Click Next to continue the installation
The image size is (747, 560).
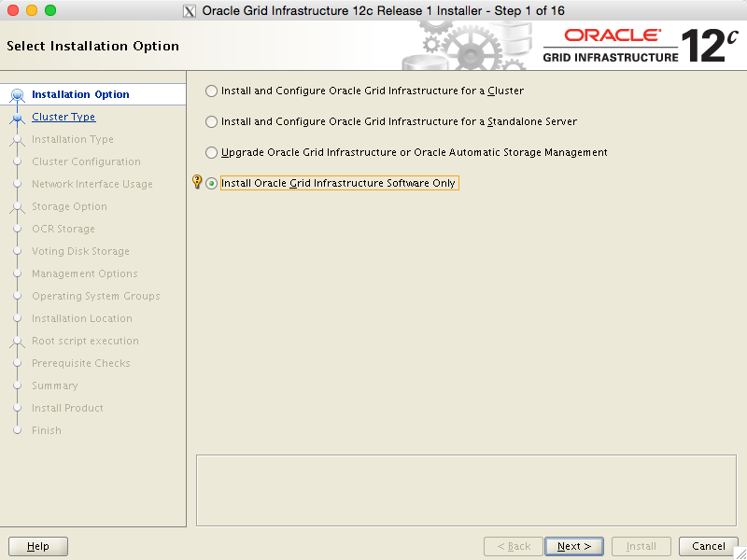[573, 546]
